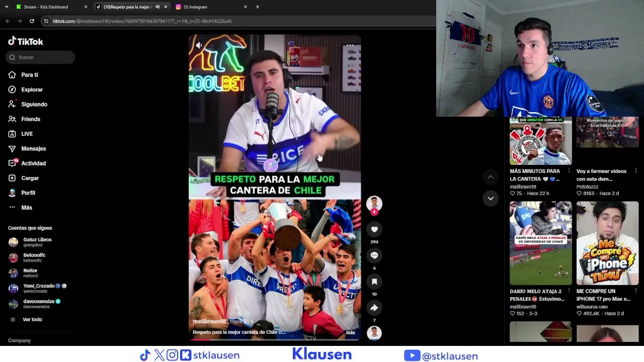644x362 pixels.
Task: Open willsaurus uwu author name
Action: click(x=592, y=307)
